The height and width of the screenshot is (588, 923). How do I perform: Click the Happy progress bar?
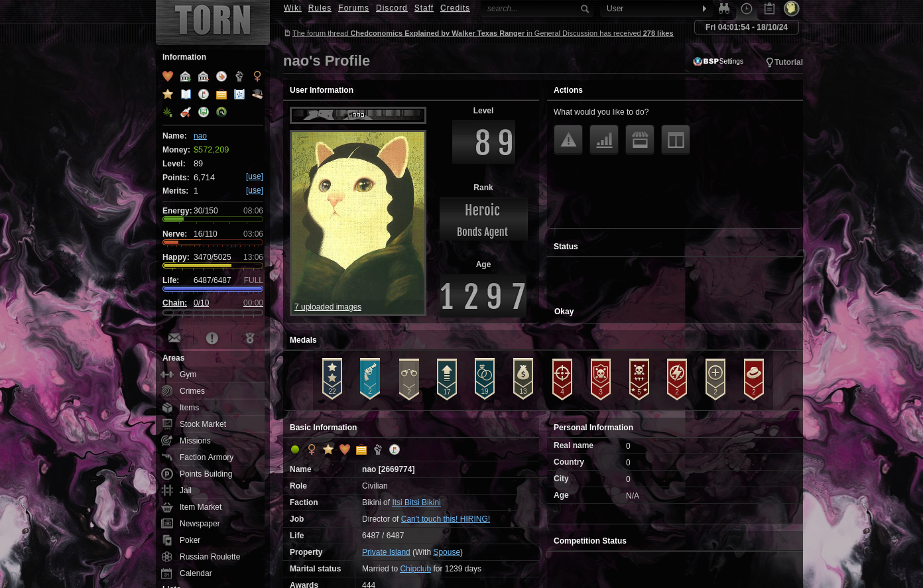coord(213,266)
